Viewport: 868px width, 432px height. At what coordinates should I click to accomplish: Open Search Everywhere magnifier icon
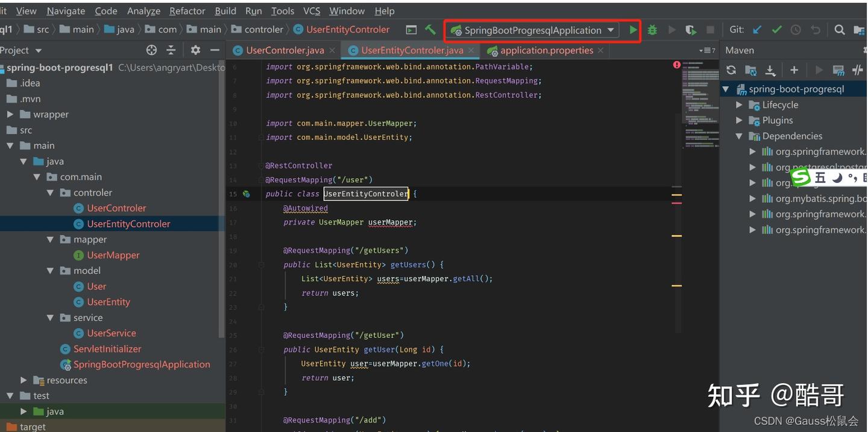pyautogui.click(x=839, y=30)
